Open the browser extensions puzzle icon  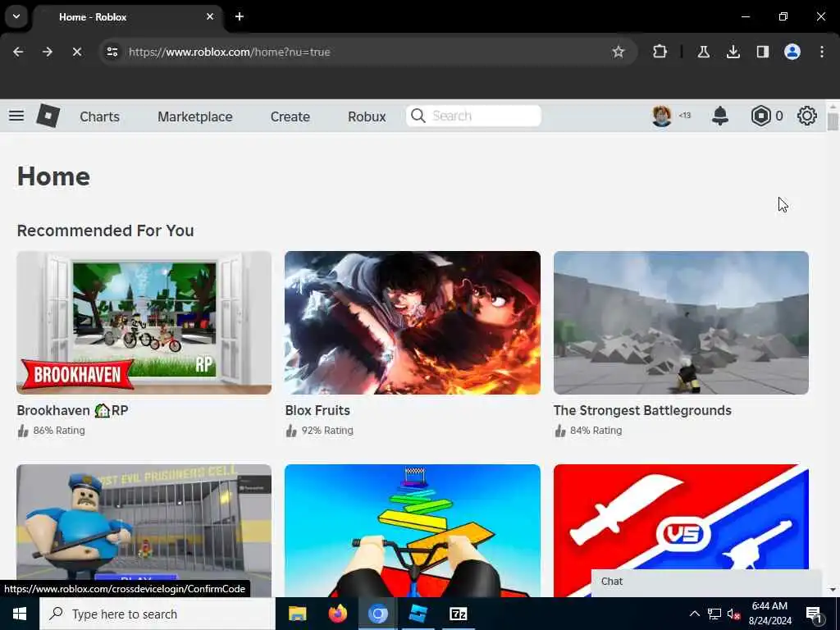[660, 52]
